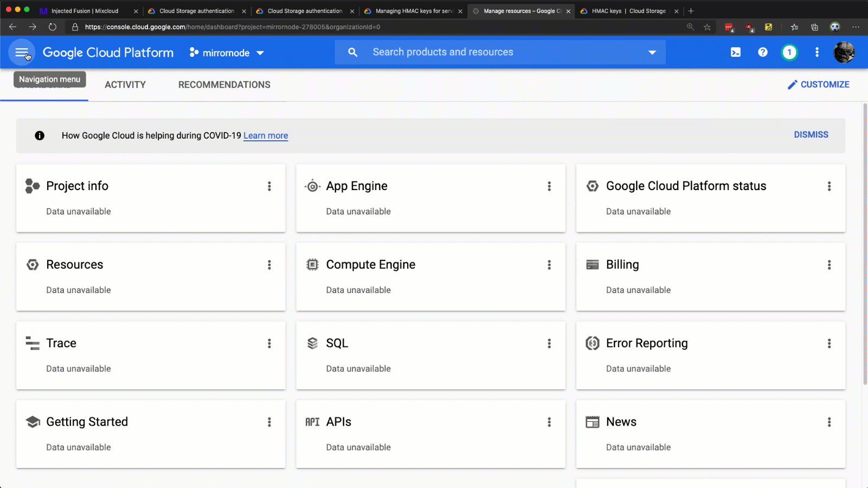Reload the page with refresh button
Image resolution: width=868 pixels, height=488 pixels.
[x=52, y=27]
